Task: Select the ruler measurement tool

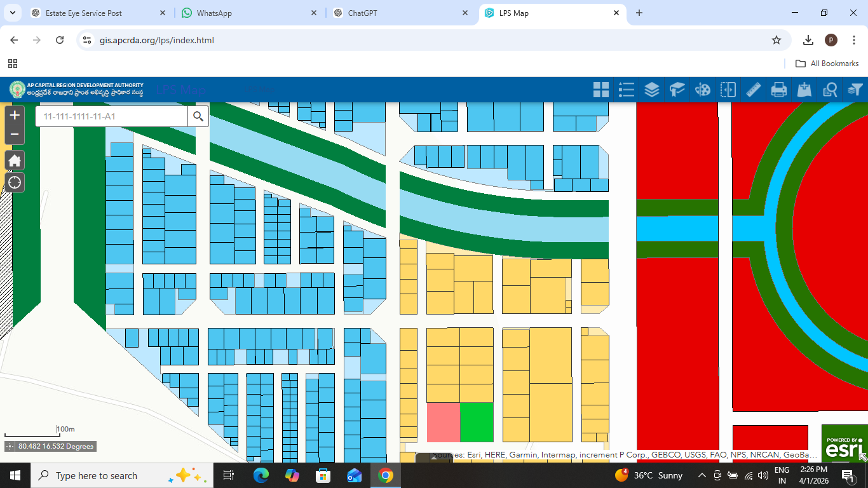Action: [x=754, y=90]
